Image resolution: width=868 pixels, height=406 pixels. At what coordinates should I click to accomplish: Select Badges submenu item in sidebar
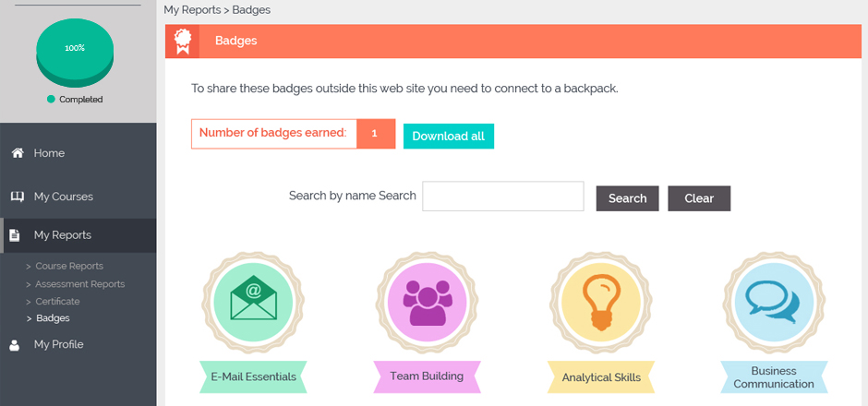click(x=53, y=318)
